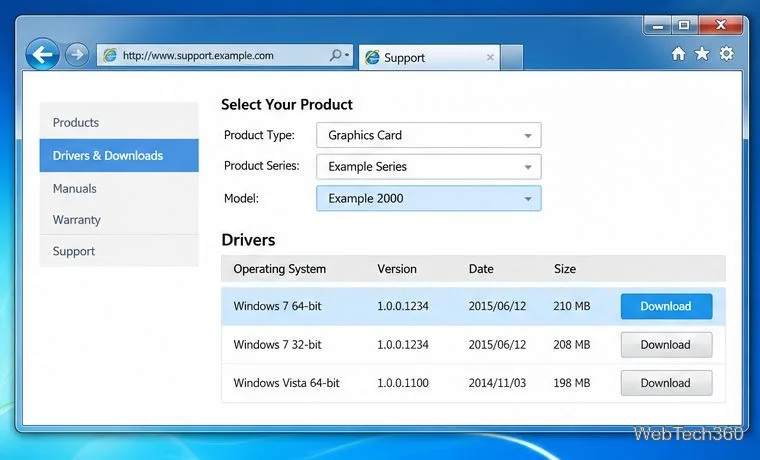This screenshot has height=460, width=760.
Task: Download the Windows Vista 64-bit driver
Action: click(x=666, y=383)
